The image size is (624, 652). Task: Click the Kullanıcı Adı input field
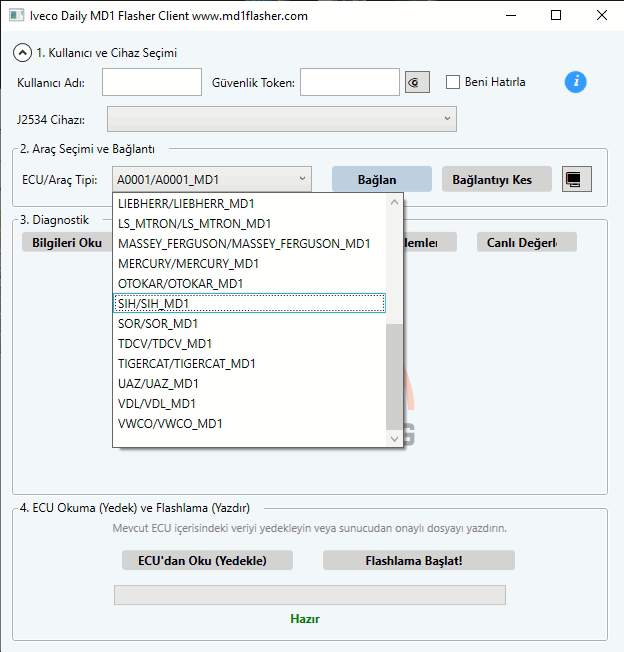(x=152, y=82)
